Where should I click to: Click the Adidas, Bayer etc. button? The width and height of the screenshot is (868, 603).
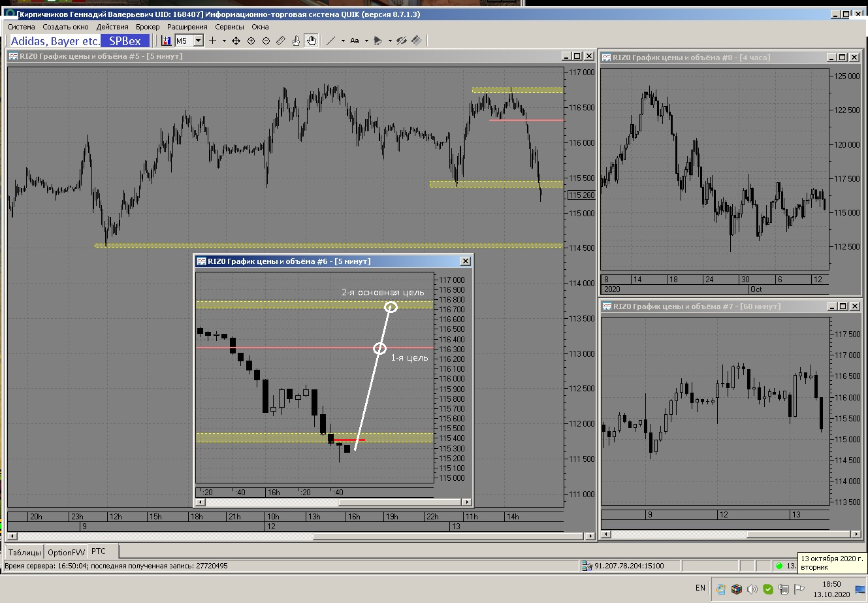(x=56, y=41)
